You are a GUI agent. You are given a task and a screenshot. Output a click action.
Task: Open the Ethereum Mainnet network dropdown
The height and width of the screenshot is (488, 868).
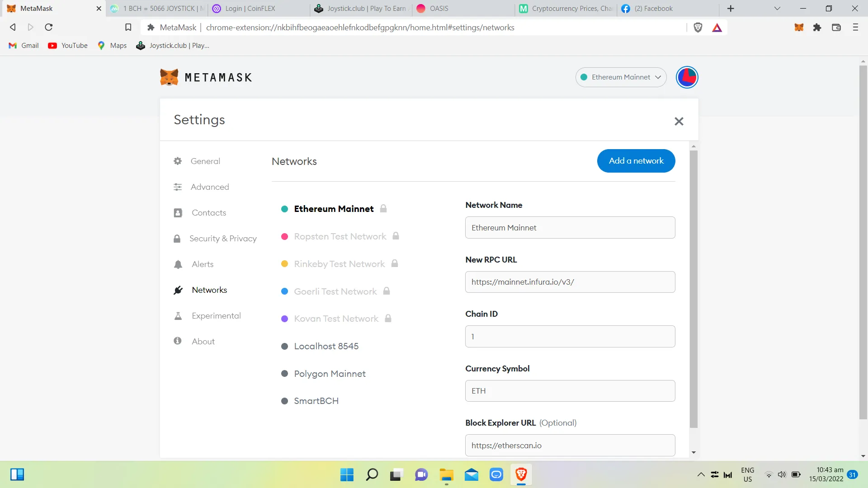[x=621, y=77]
